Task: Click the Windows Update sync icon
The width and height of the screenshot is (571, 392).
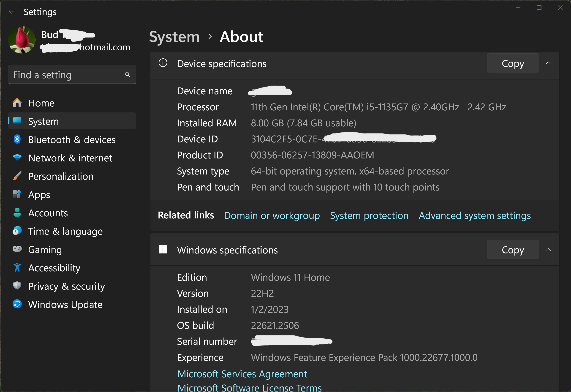Action: coord(17,304)
